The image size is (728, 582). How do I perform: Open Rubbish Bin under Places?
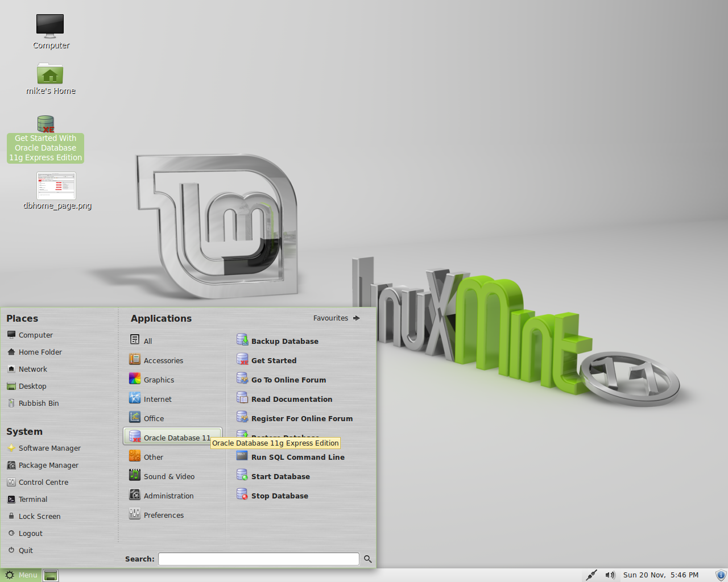(33, 404)
